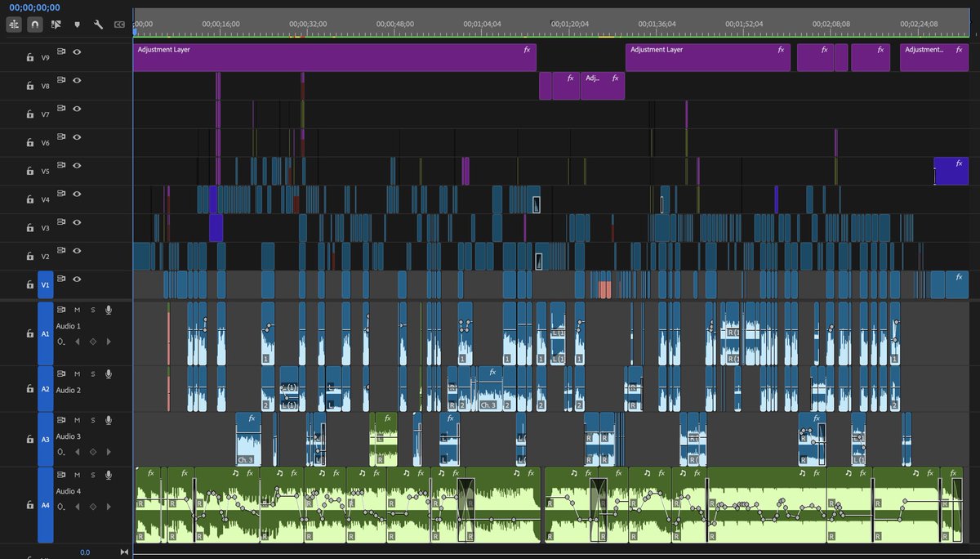The image size is (980, 559).
Task: Mute Audio 3 with M button
Action: click(78, 420)
